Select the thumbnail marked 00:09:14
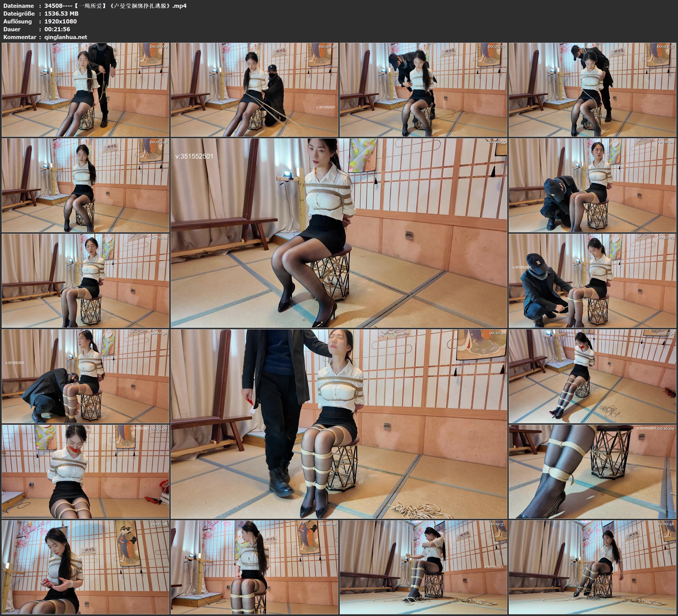The width and height of the screenshot is (678, 616). 85,281
